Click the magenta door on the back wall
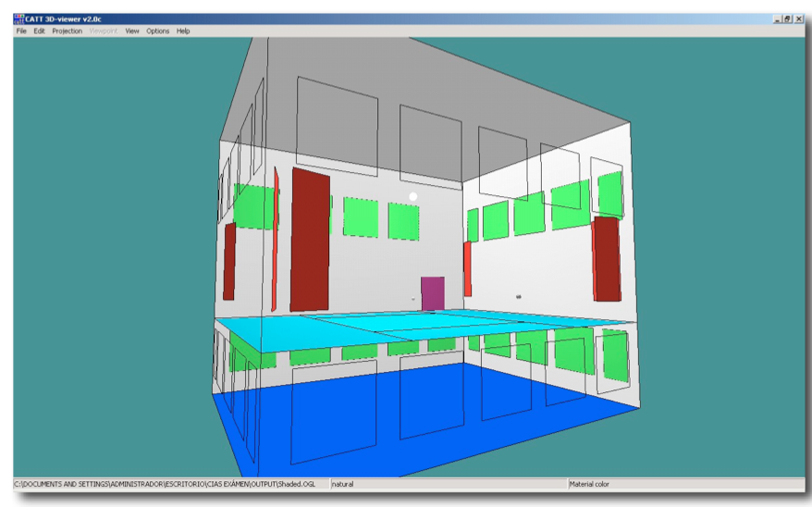 [432, 293]
